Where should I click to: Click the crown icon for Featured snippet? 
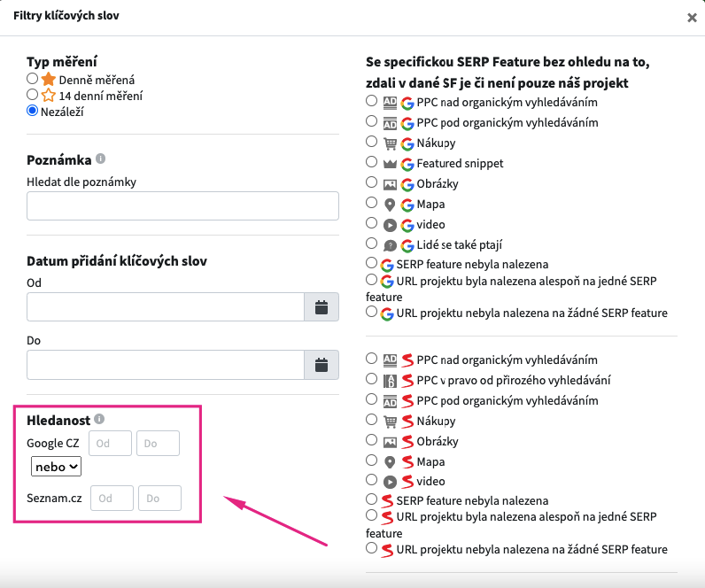(390, 164)
